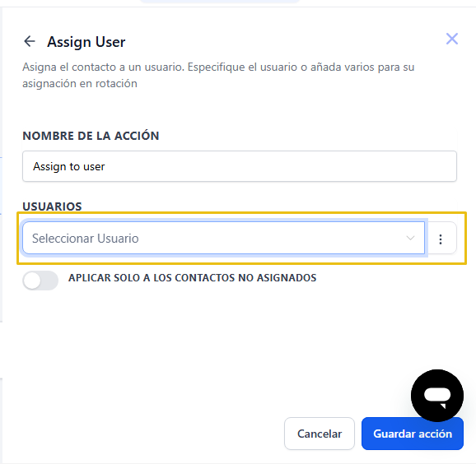Viewport: 476px width, 464px height.
Task: Click the USUARIOS section label
Action: (52, 206)
